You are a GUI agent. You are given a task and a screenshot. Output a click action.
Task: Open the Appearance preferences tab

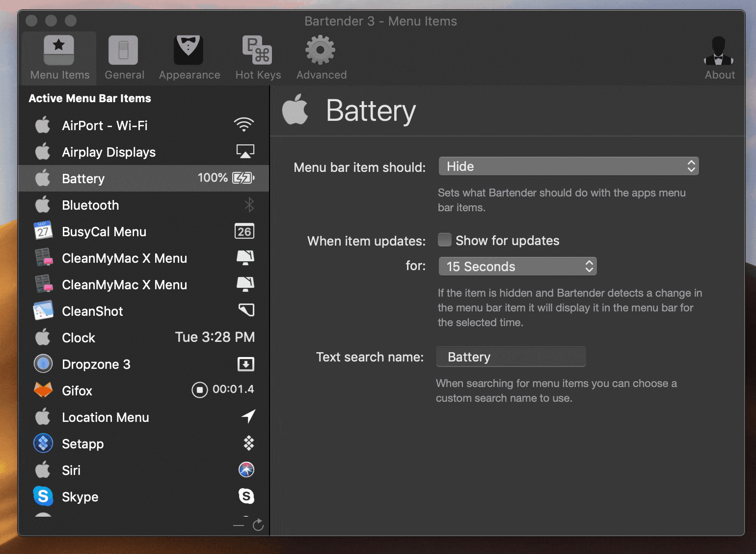click(189, 58)
